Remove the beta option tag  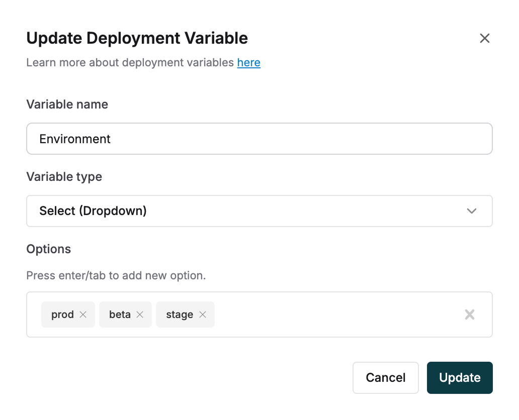point(140,314)
